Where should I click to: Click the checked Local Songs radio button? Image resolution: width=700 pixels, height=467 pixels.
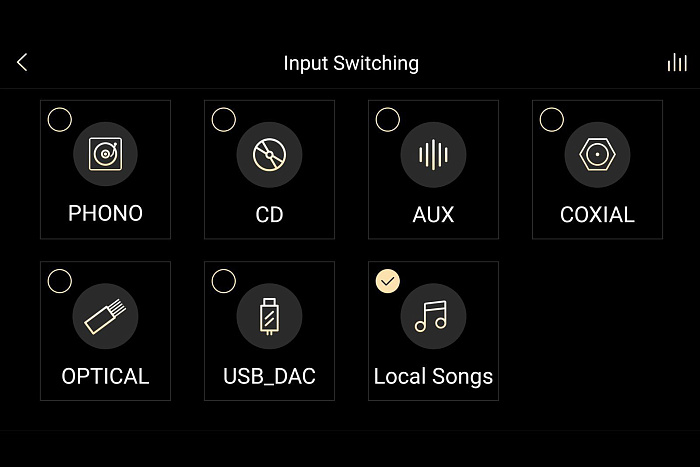coord(388,281)
